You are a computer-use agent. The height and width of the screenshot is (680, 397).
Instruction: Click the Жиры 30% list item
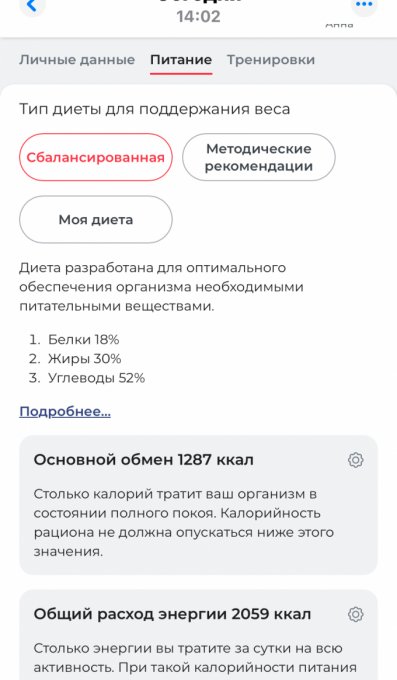75,359
